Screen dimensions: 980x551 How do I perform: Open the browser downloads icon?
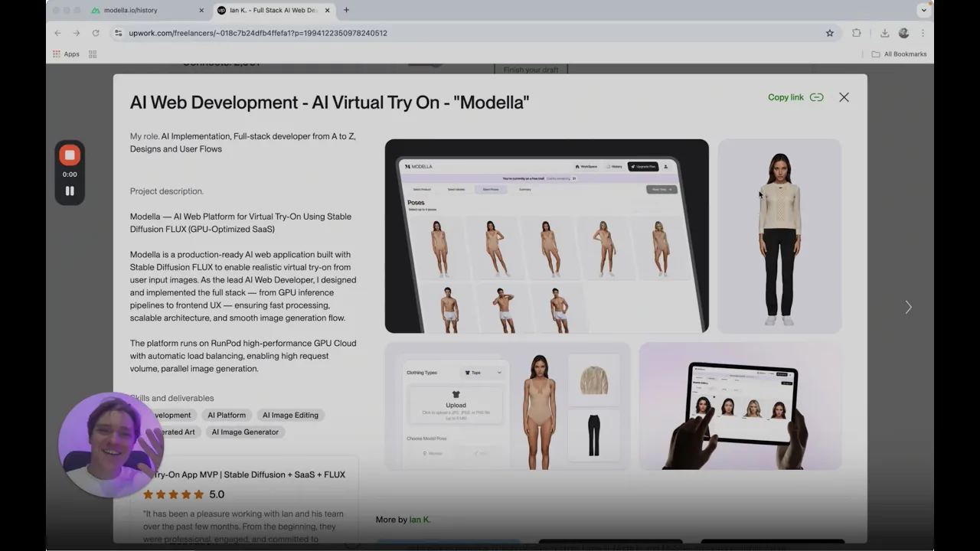(884, 33)
